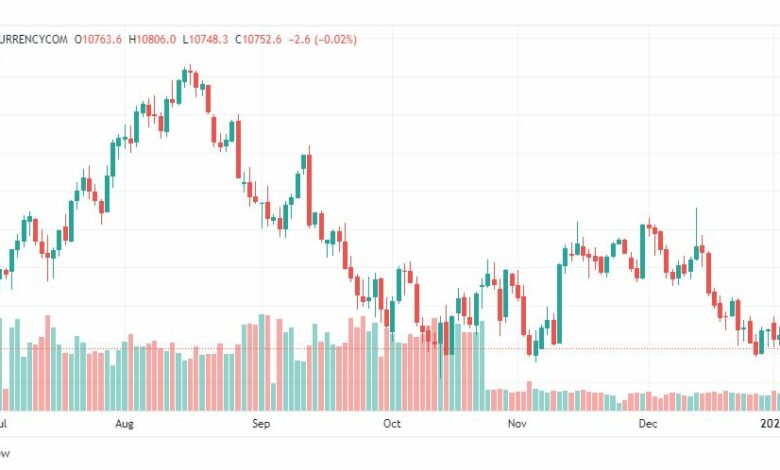Select the low price value L10748.3
780x470 pixels.
pos(205,39)
